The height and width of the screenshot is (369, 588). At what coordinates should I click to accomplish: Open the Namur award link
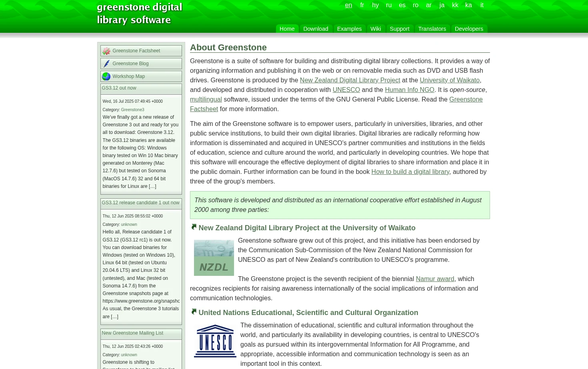435,279
